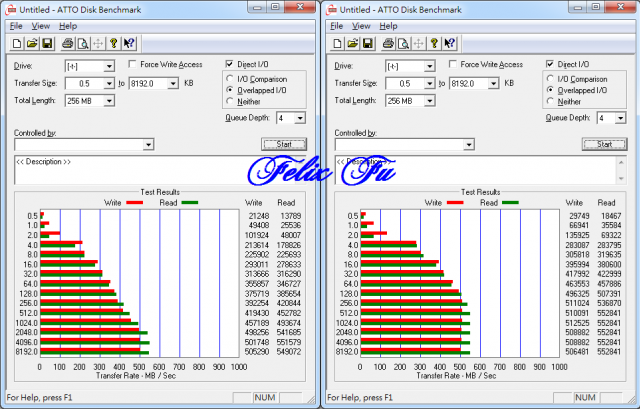The image size is (640, 409).
Task: Click the context help pointer icon in right window
Action: [450, 43]
